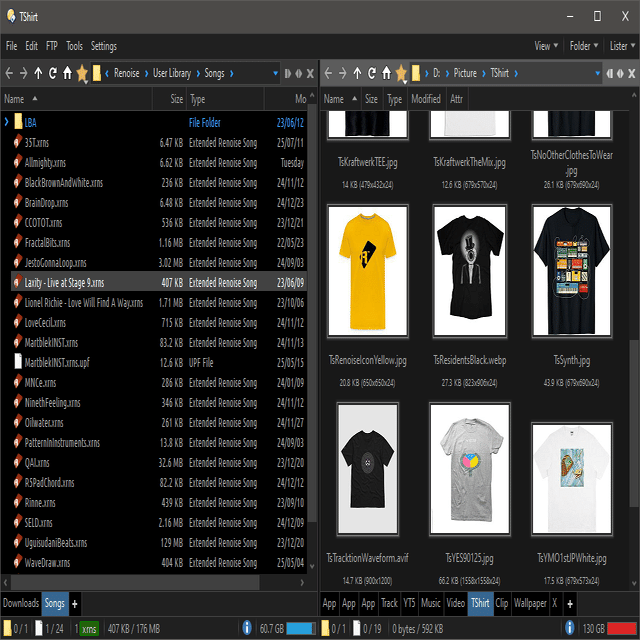Viewport: 640px width, 640px height.
Task: Open the Settings menu
Action: point(104,46)
